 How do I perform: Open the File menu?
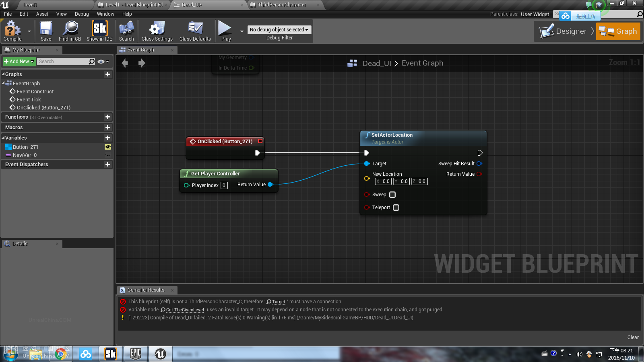pyautogui.click(x=8, y=14)
